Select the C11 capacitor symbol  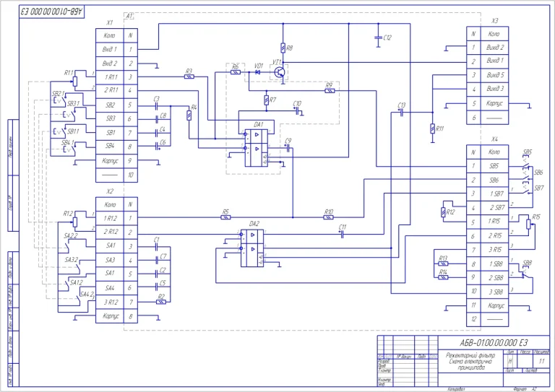click(x=343, y=235)
